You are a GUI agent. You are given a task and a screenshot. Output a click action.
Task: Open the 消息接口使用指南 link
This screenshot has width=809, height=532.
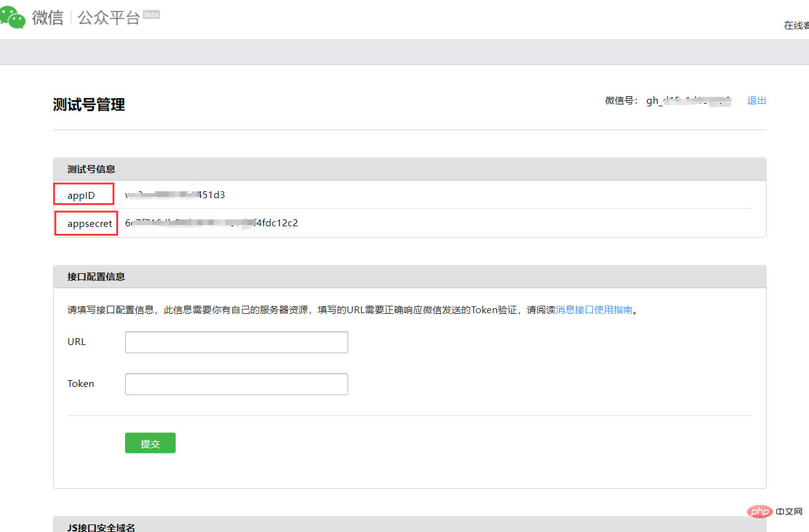click(594, 309)
